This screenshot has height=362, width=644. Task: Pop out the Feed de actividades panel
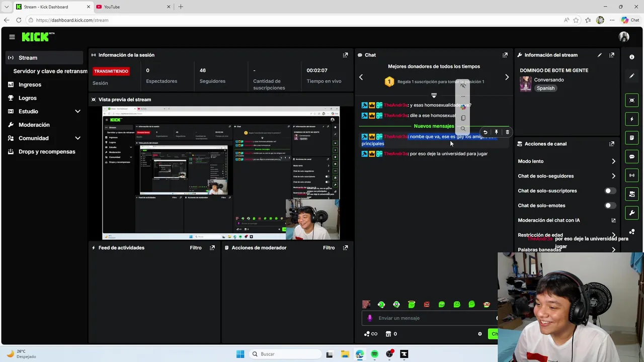coord(212,248)
